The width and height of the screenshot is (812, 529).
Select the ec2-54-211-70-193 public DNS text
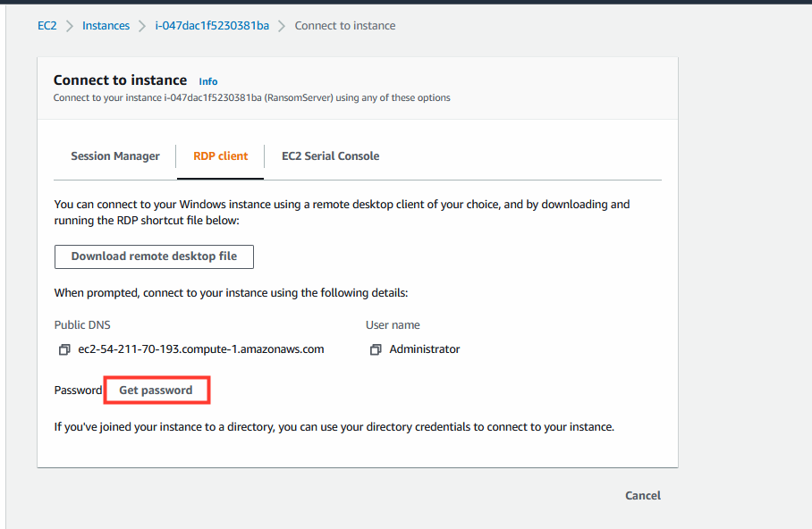201,349
